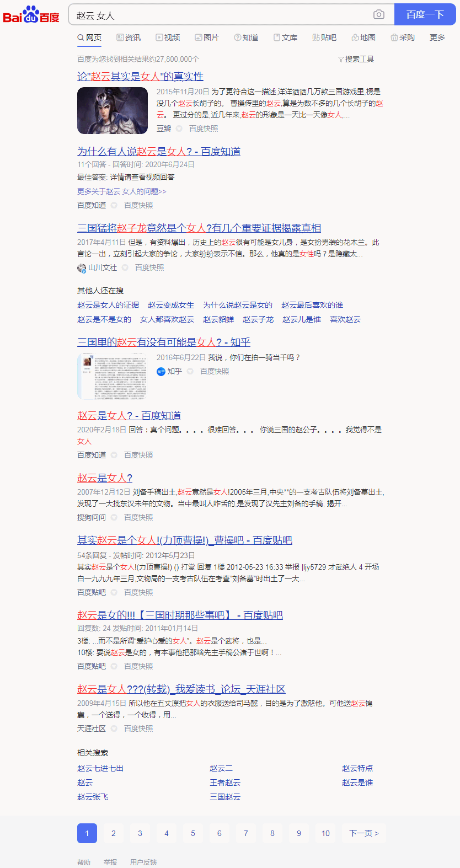Related search 三国赵云
The height and width of the screenshot is (868, 460).
click(225, 797)
